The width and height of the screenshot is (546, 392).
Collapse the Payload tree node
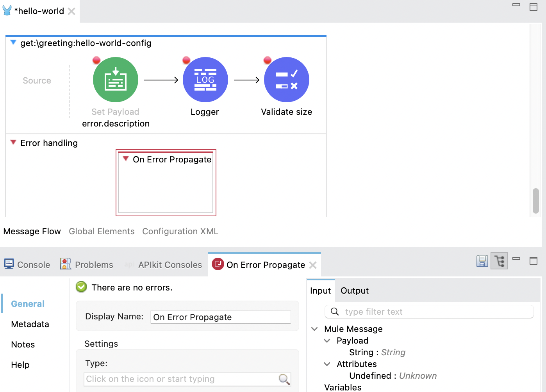pos(327,340)
